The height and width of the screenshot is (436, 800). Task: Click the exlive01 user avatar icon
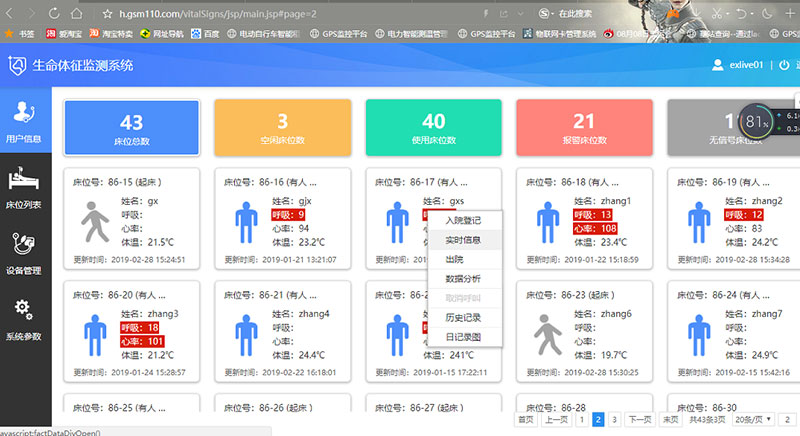click(x=718, y=65)
